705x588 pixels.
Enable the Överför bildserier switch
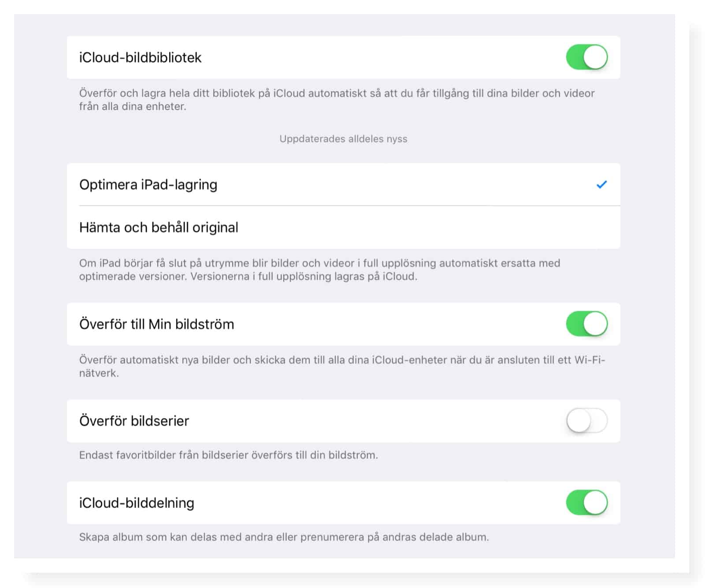(x=586, y=421)
